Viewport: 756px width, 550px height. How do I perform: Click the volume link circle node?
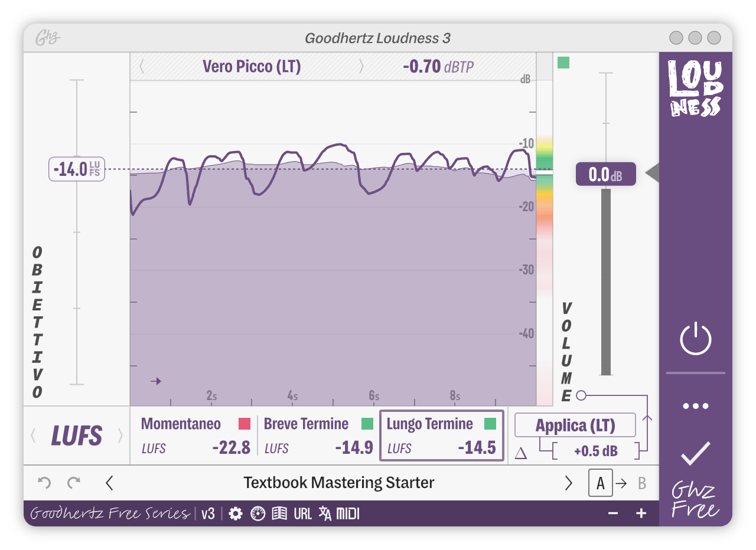581,395
